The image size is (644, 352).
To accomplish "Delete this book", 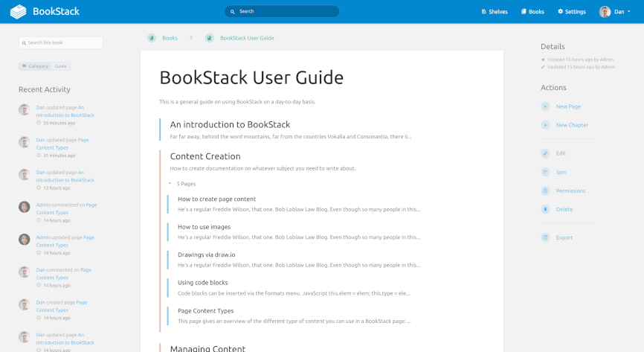I will coord(564,209).
